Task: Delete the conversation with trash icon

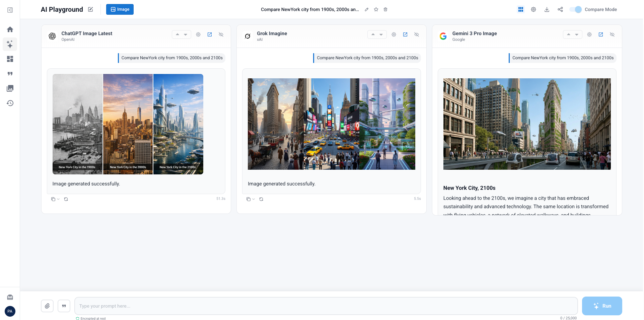Action: 385,9
